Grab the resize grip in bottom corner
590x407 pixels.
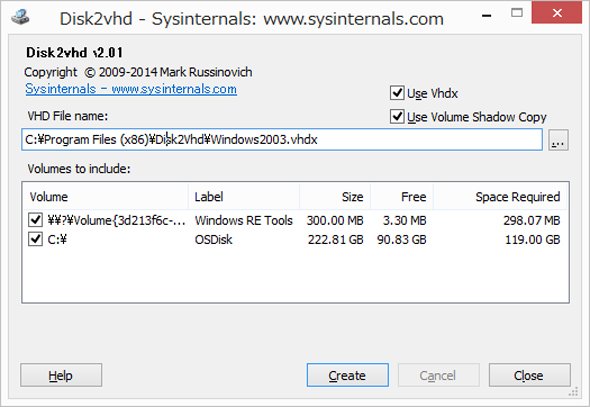click(573, 392)
